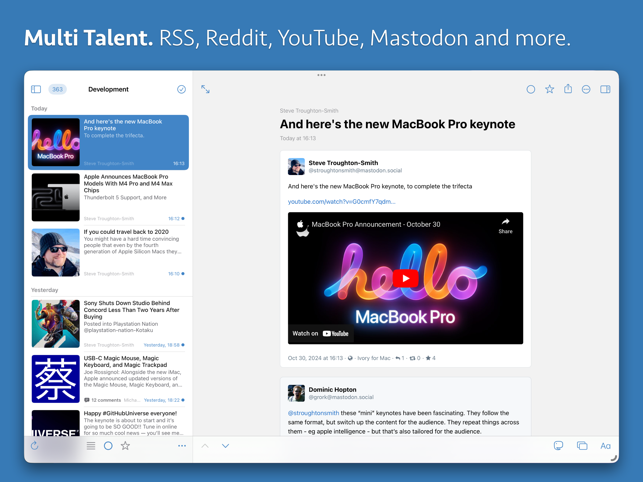Toggle the left sidebar panel icon

(x=36, y=89)
